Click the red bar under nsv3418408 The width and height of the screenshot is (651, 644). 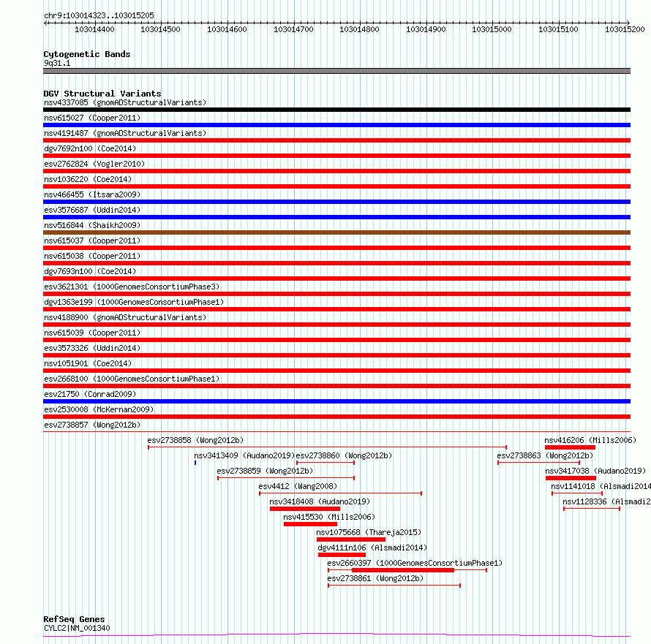(305, 509)
